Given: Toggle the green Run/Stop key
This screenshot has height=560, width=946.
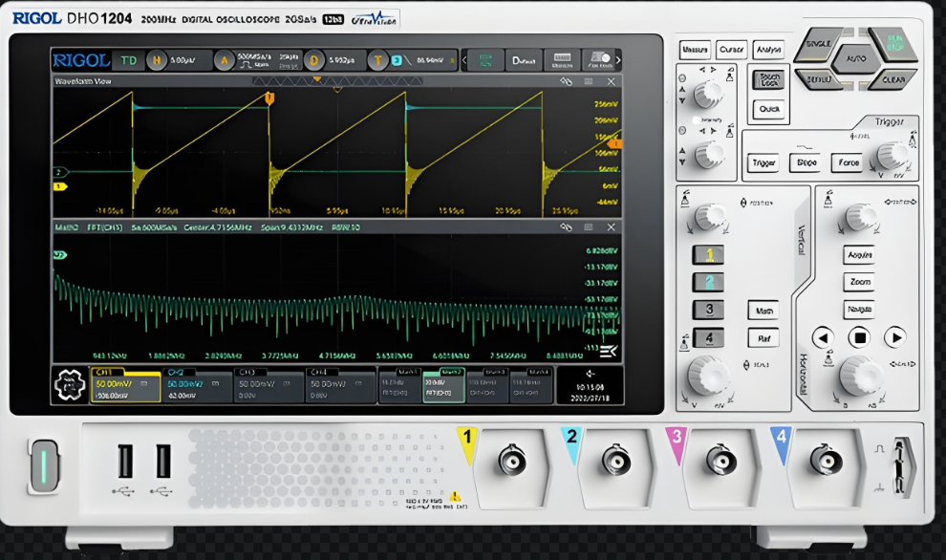Looking at the screenshot, I should coord(892,43).
